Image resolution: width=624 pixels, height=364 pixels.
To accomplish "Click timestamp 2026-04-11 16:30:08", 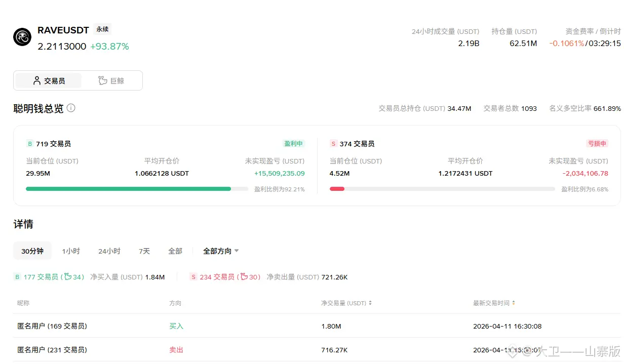I will click(x=507, y=326).
